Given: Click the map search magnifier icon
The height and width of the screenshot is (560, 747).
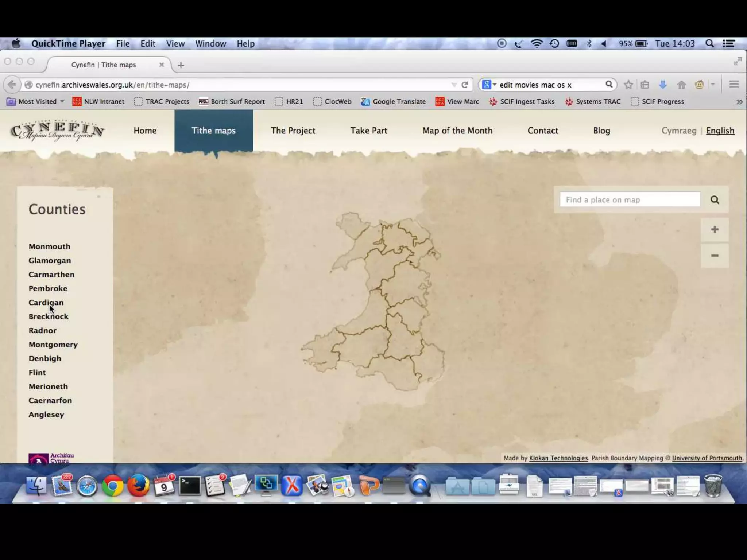Looking at the screenshot, I should pos(715,200).
